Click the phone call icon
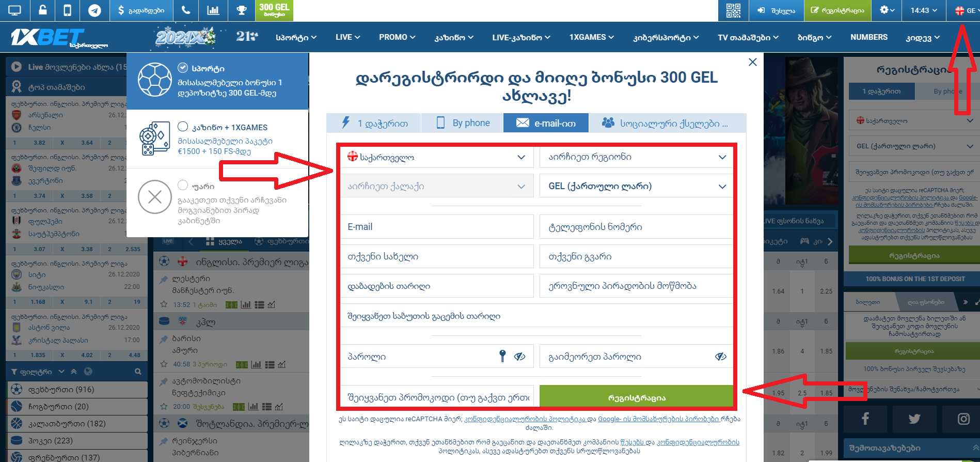 pos(186,10)
